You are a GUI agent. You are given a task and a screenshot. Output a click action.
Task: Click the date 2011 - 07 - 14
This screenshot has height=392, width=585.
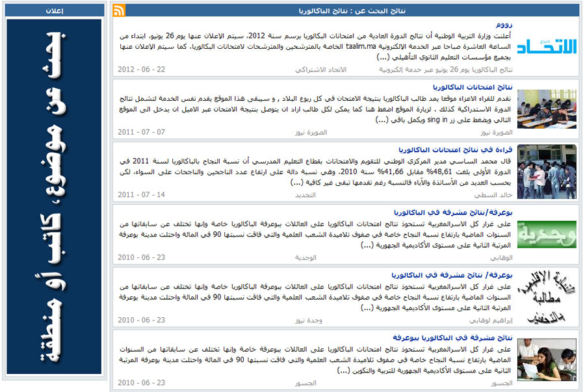[142, 194]
